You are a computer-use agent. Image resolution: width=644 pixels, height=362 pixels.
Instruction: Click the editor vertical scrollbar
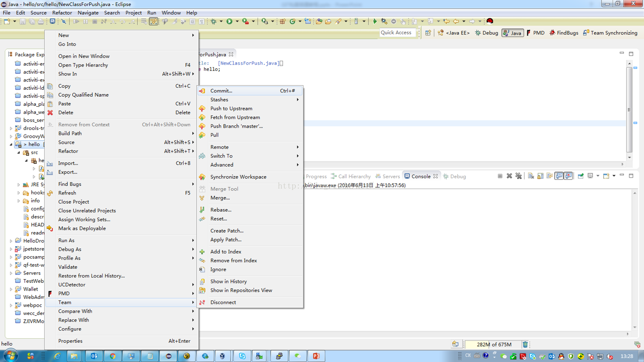pos(629,109)
